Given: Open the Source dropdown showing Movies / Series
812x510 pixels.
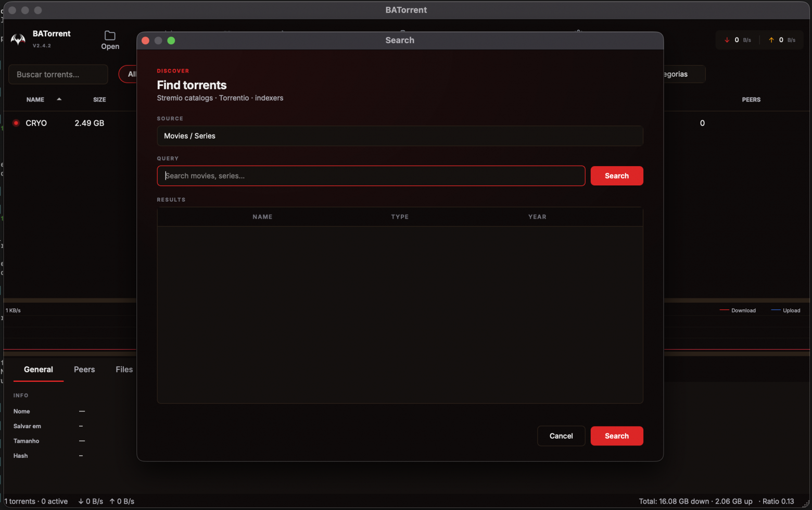Looking at the screenshot, I should point(400,136).
